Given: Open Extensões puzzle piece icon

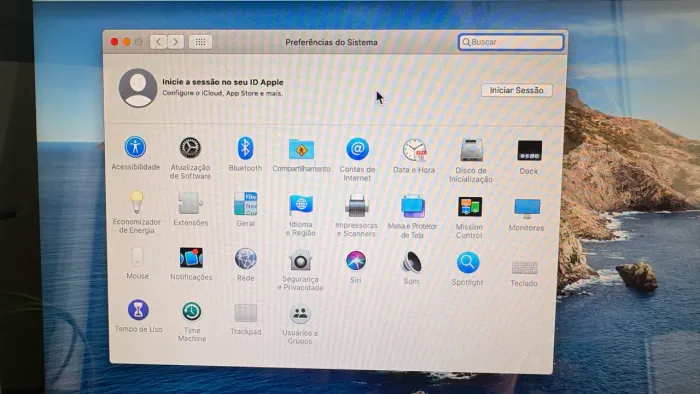Looking at the screenshot, I should coord(191,203).
